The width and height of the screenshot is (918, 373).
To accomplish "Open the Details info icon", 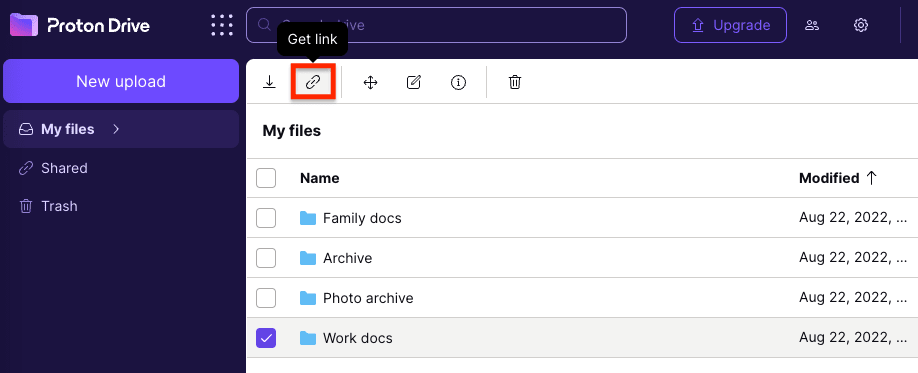I will (458, 83).
